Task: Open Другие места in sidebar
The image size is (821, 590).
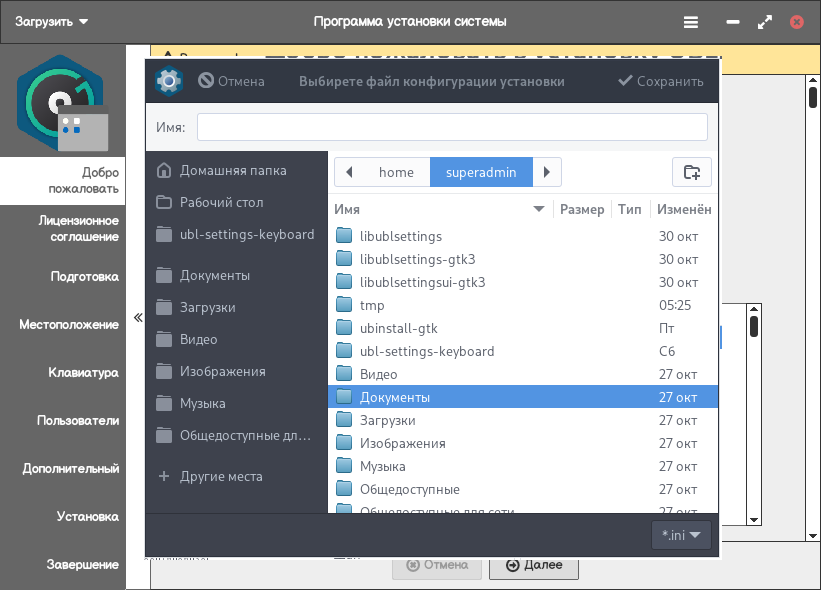Action: (220, 476)
